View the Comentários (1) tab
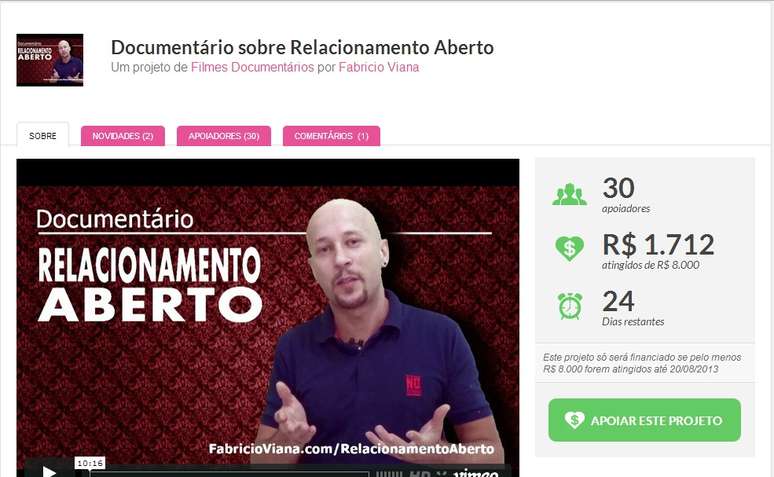 pyautogui.click(x=331, y=136)
